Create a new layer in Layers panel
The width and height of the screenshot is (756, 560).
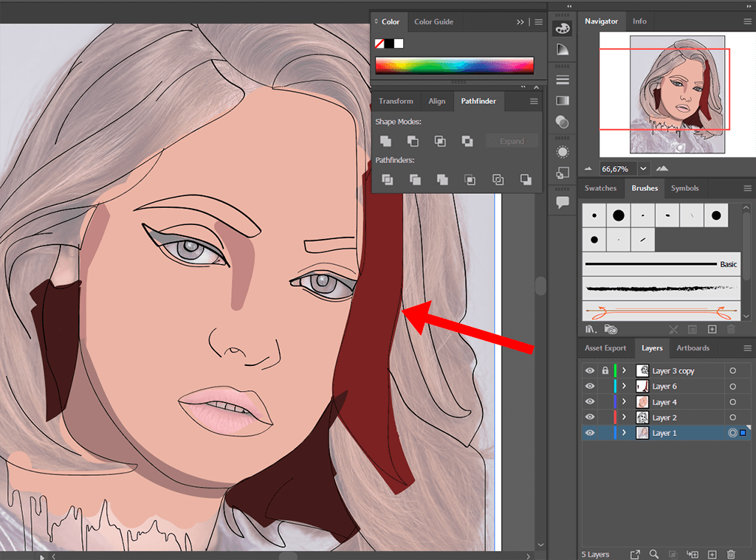[712, 554]
